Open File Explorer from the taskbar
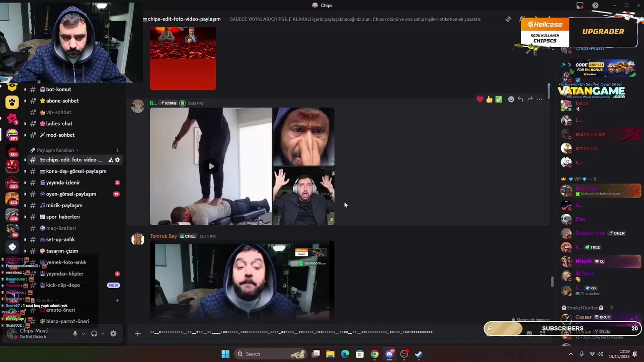Image resolution: width=644 pixels, height=362 pixels. (330, 354)
